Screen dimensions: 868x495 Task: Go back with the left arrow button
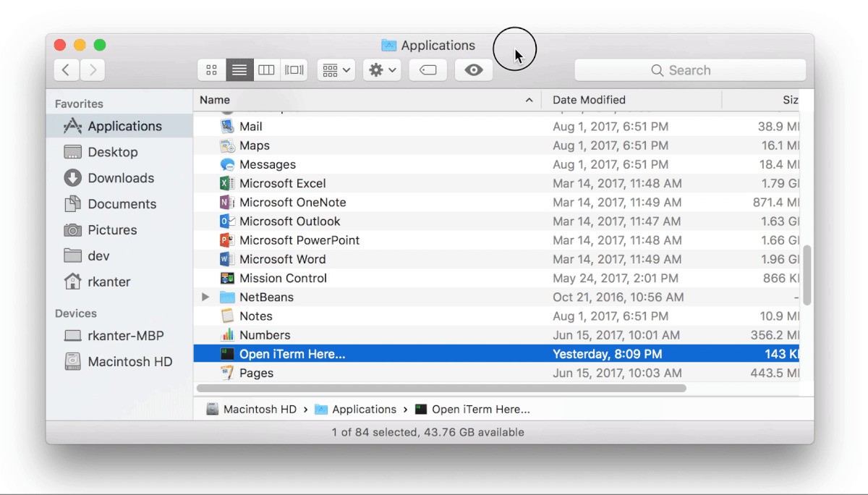67,70
